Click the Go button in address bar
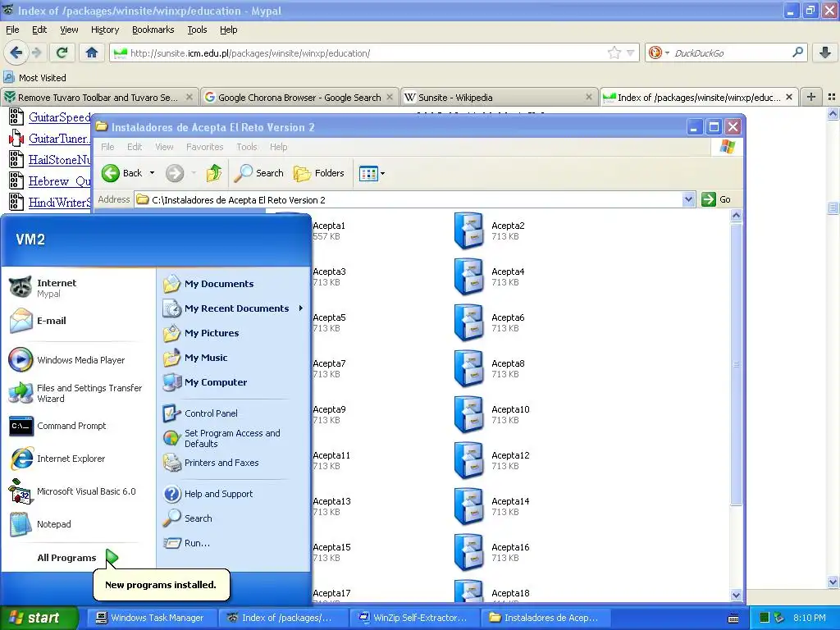Image resolution: width=840 pixels, height=630 pixels. coord(716,200)
